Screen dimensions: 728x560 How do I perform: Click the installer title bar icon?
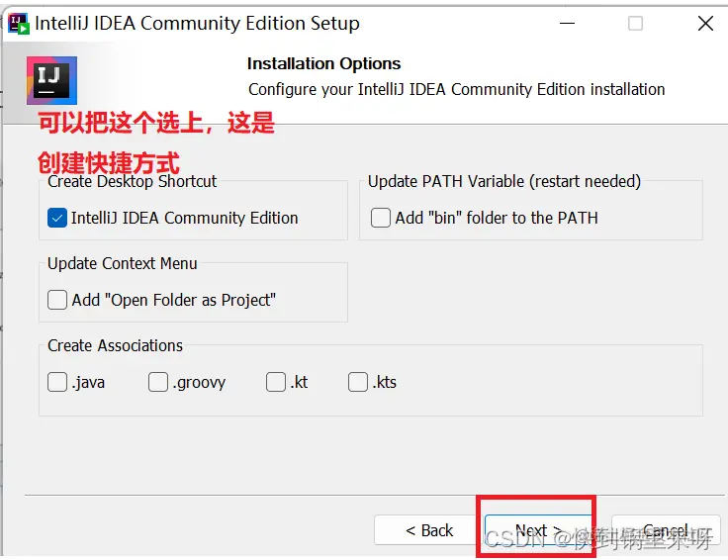tap(19, 24)
